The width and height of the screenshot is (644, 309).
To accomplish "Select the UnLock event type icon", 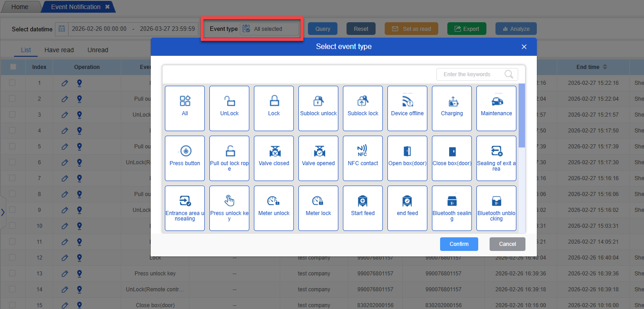I will tap(229, 108).
